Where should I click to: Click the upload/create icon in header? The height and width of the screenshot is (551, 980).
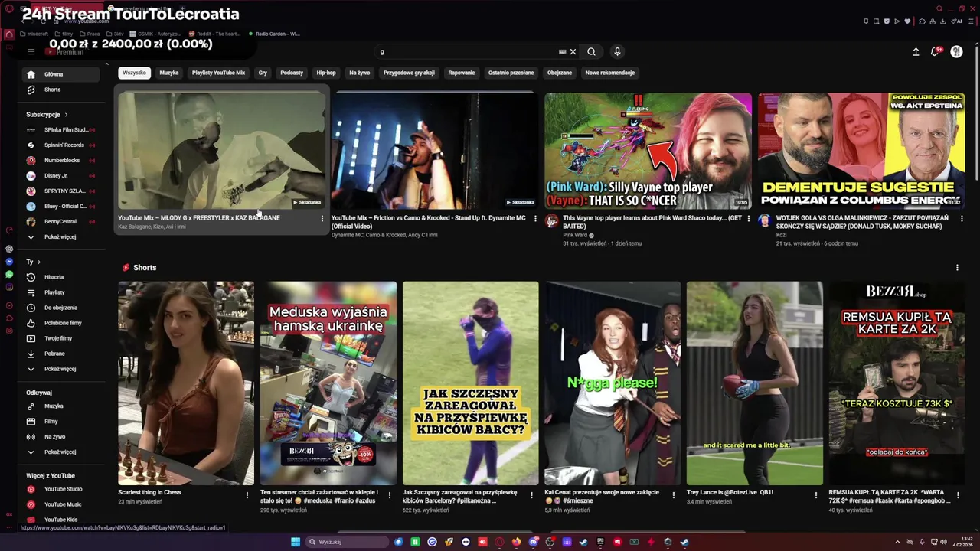pyautogui.click(x=916, y=51)
